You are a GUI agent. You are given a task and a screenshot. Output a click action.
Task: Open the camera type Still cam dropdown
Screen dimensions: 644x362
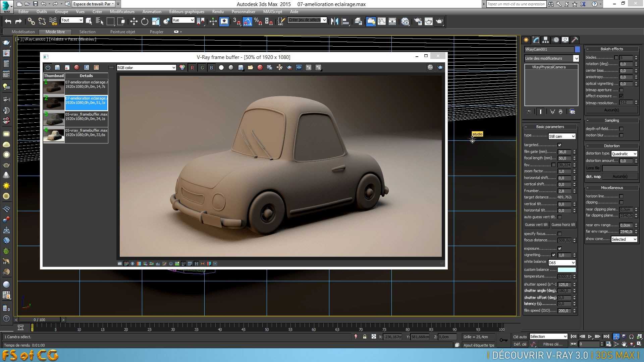point(562,136)
